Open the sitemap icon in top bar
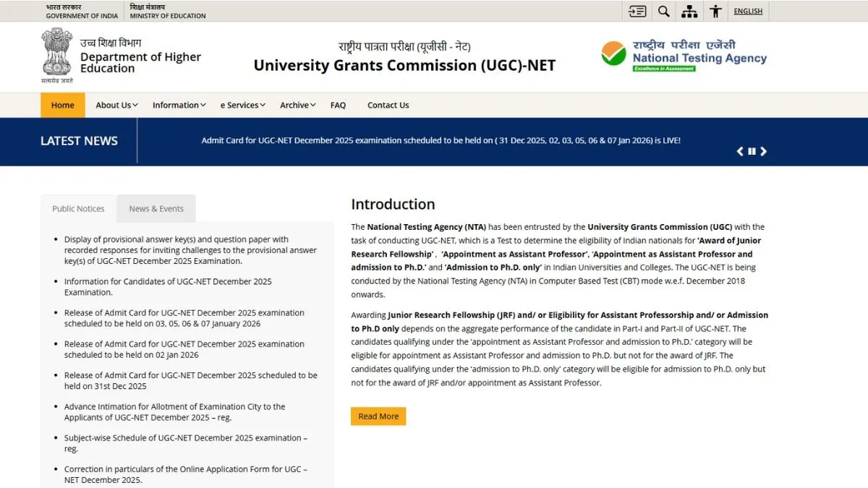The width and height of the screenshot is (868, 488). [x=689, y=11]
